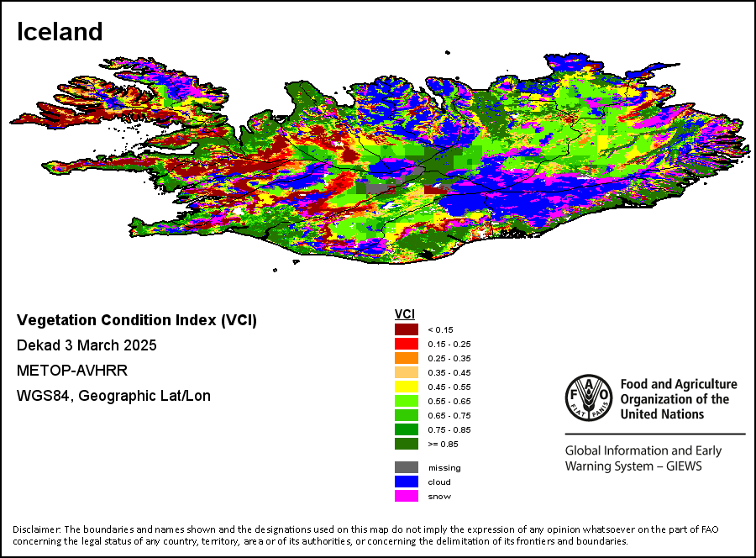The width and height of the screenshot is (756, 558).
Task: Click the '< 0.15' legend label
Action: tap(441, 330)
